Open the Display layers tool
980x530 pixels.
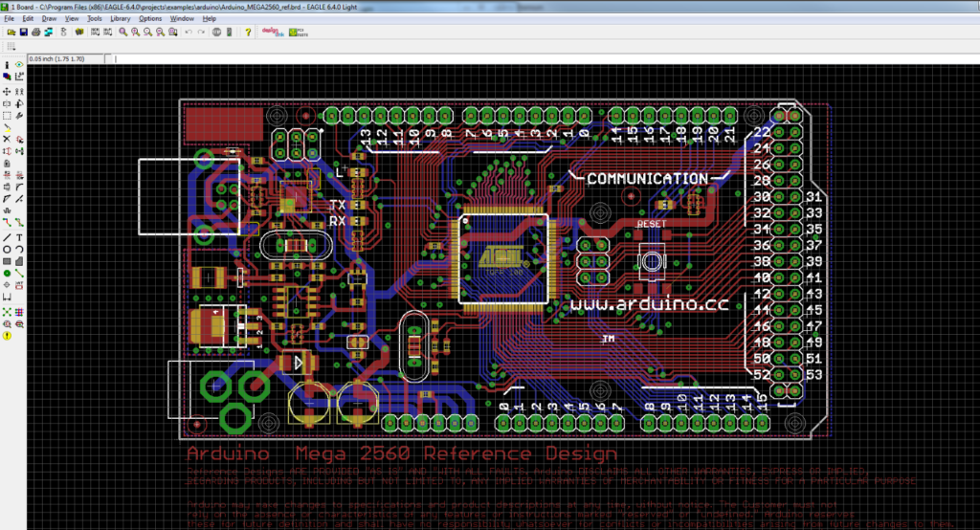click(x=7, y=77)
